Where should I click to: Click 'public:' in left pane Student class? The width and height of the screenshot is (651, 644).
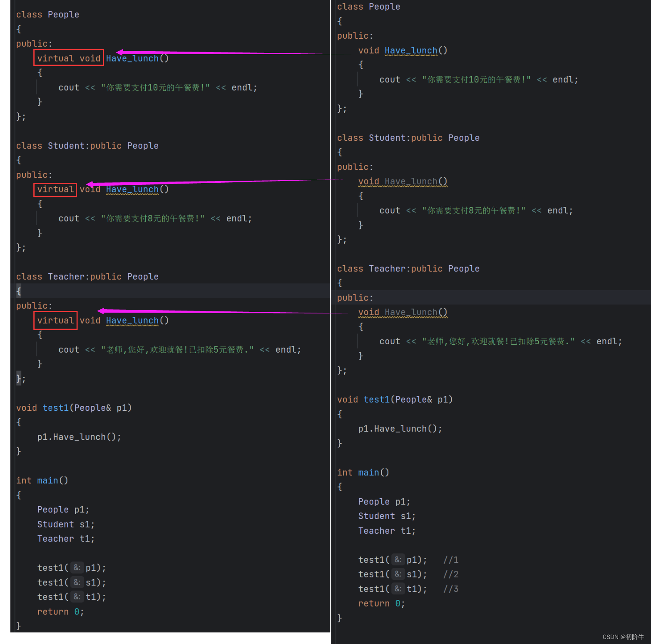pyautogui.click(x=34, y=175)
